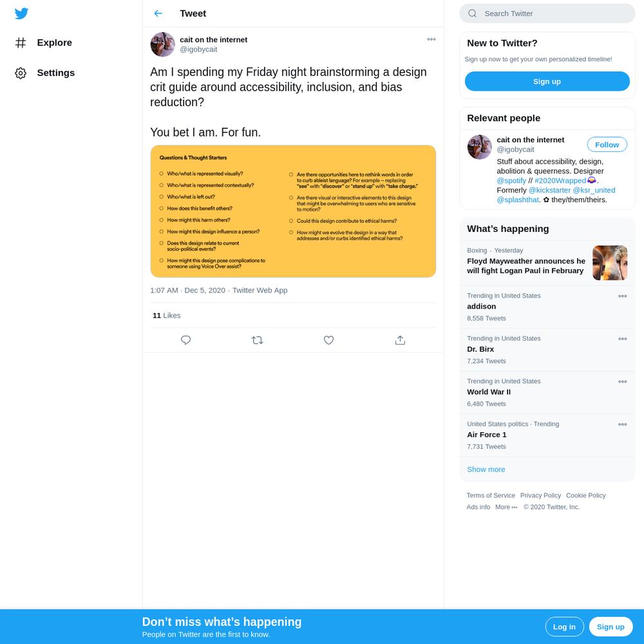The image size is (644, 644).
Task: Retweet using the retweet icon
Action: point(257,340)
